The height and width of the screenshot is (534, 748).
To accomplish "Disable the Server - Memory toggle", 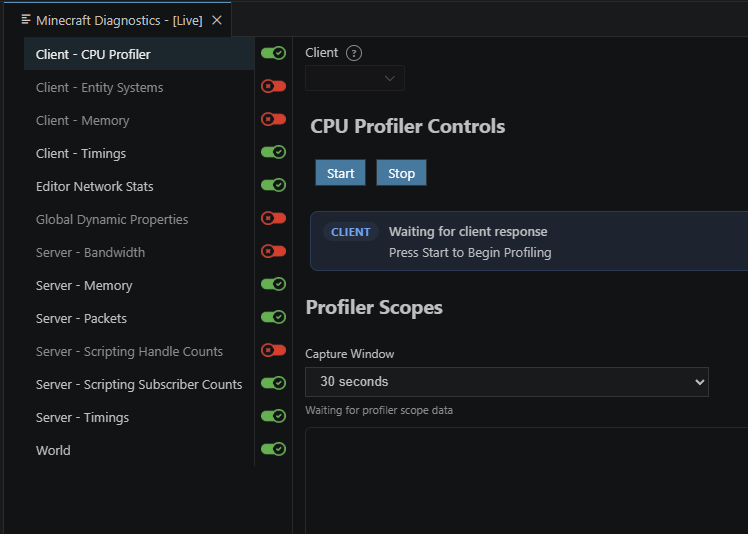I will [x=273, y=284].
